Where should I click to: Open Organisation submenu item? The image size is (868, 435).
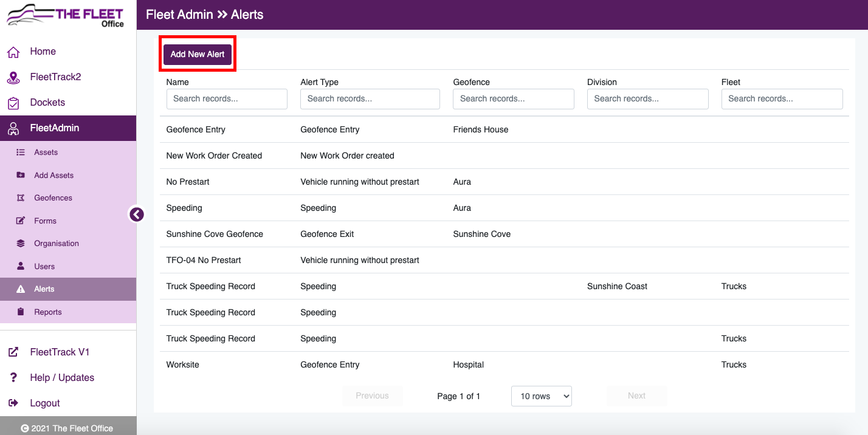click(68, 244)
